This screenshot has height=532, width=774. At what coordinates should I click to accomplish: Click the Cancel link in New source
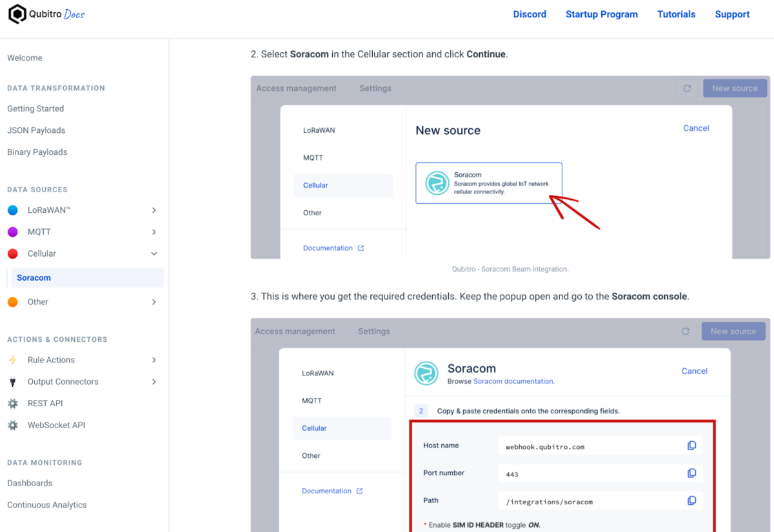click(696, 128)
